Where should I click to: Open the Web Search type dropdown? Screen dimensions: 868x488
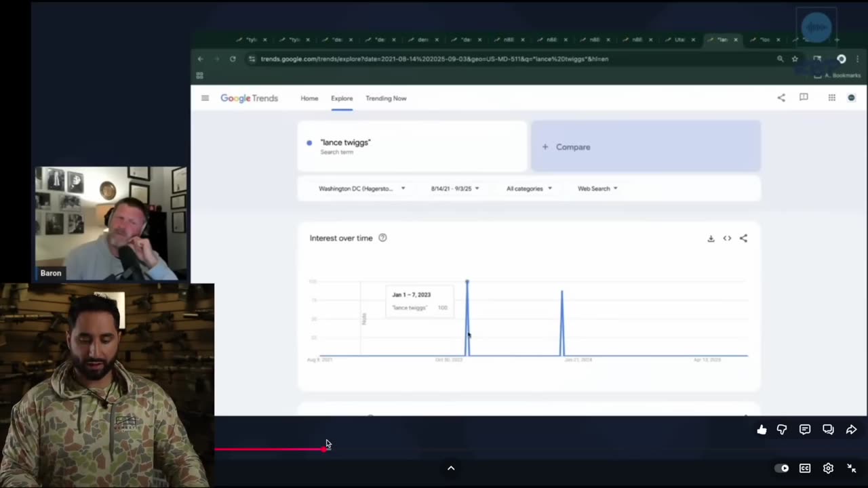(x=597, y=188)
